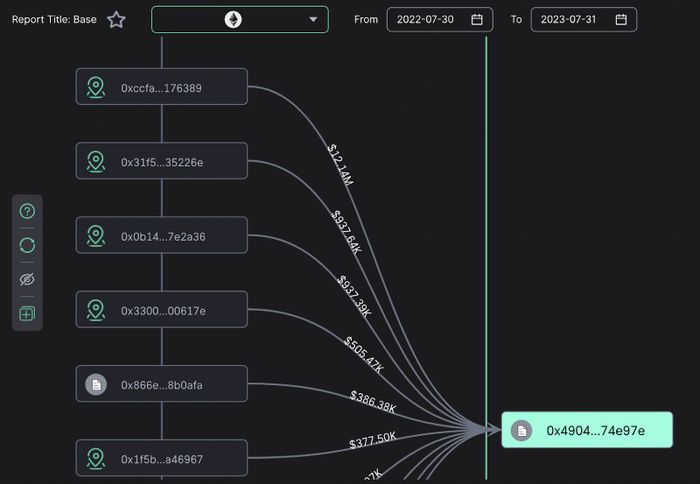Click location pin icon of 0x31f5...35226e
The height and width of the screenshot is (484, 700).
[x=96, y=161]
